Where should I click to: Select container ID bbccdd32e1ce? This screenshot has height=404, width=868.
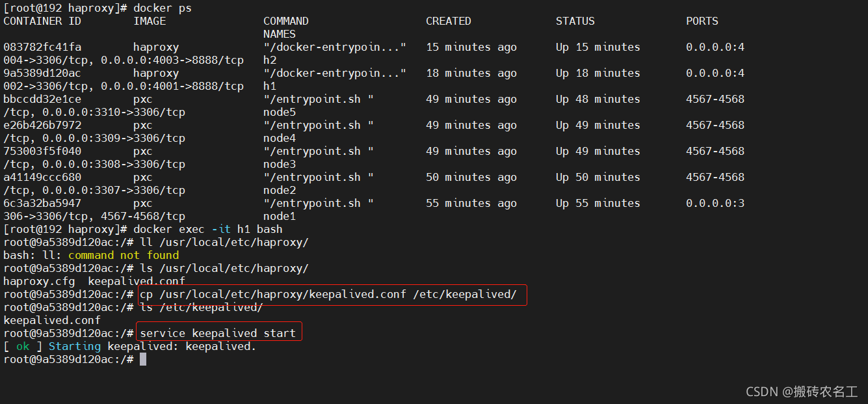coord(42,99)
